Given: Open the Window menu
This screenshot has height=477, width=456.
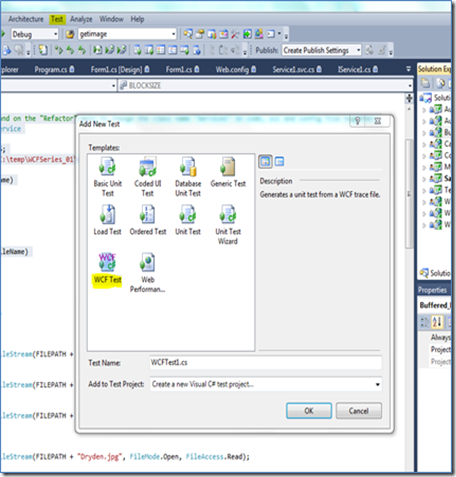Looking at the screenshot, I should tap(111, 19).
